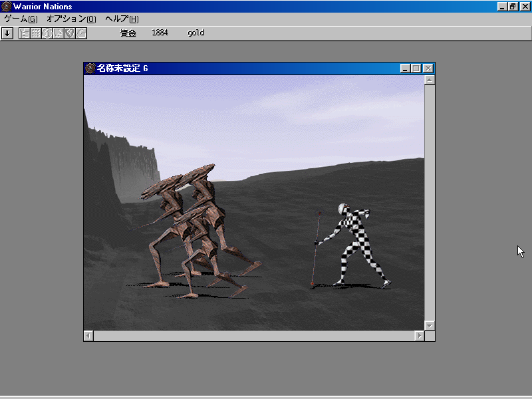This screenshot has height=399, width=532.
Task: Maximize the 名称未設定 6 child window
Action: coord(416,68)
